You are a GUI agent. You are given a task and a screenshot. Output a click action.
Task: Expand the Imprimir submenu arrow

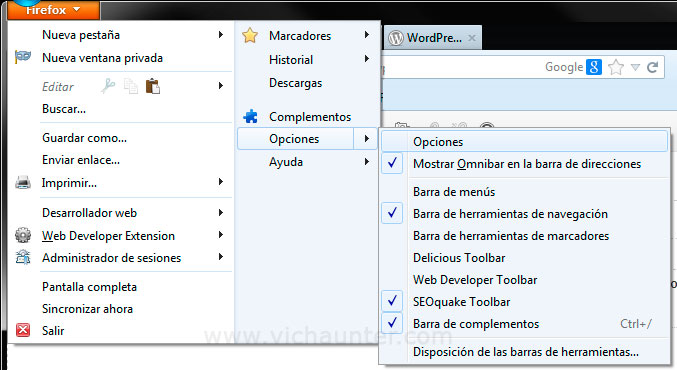(x=221, y=182)
